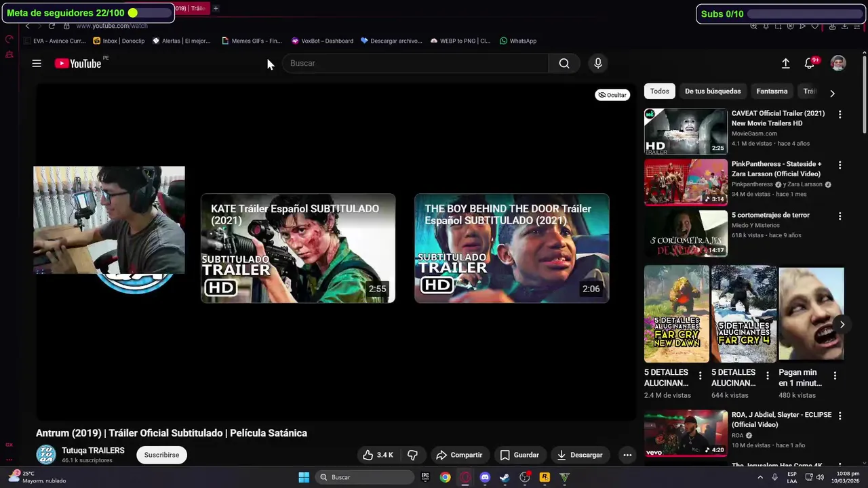Image resolution: width=868 pixels, height=488 pixels.
Task: Open Google Chrome from the taskbar
Action: pyautogui.click(x=445, y=477)
